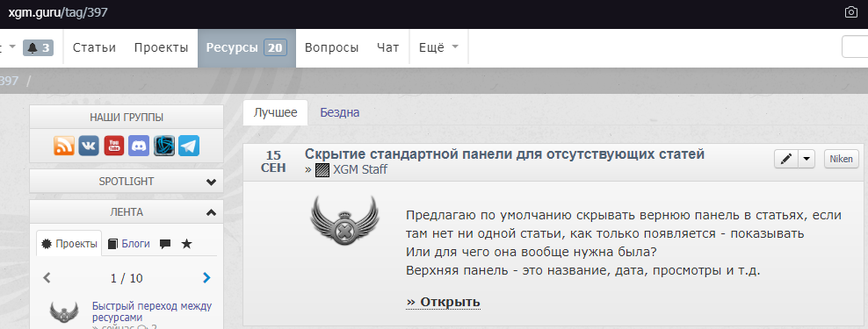
Task: Open the Чат menu item
Action: 388,48
